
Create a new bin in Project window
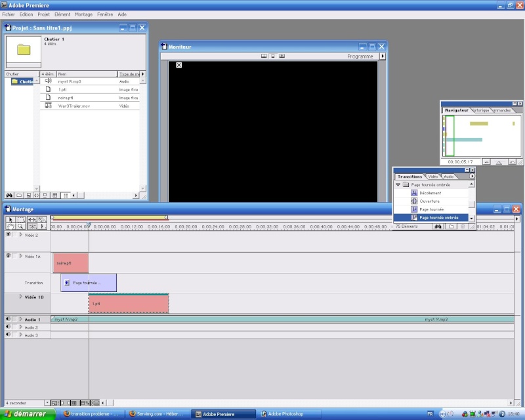pyautogui.click(x=20, y=196)
